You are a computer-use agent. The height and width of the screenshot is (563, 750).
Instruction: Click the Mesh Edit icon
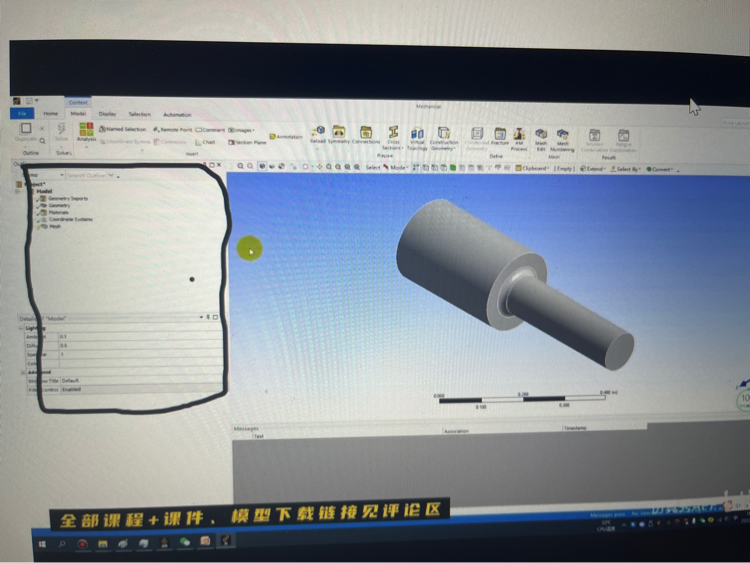pos(541,136)
